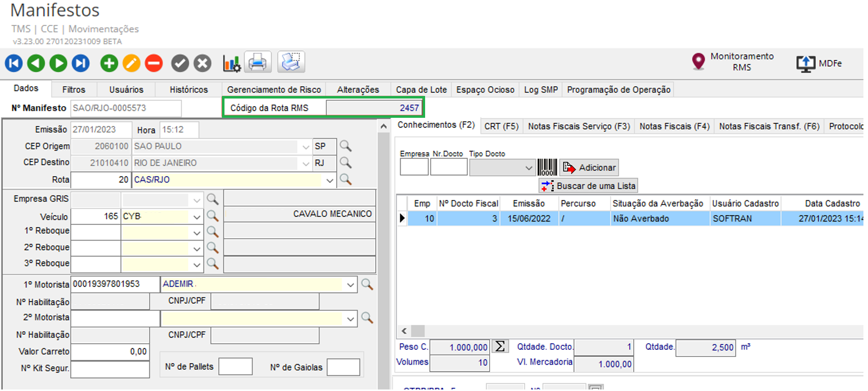Click the red delete record icon
Image resolution: width=868 pixels, height=391 pixels.
153,63
